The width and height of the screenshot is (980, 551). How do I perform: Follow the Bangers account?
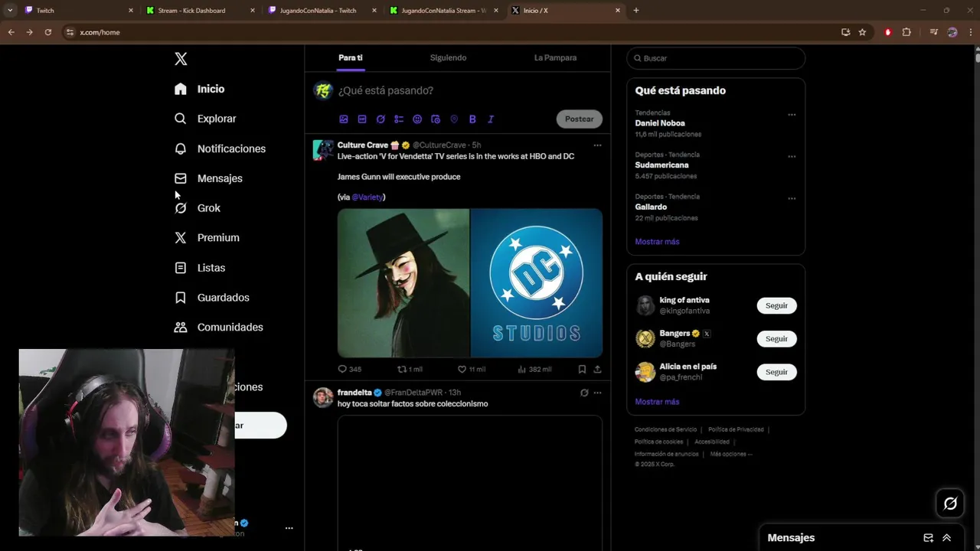[x=776, y=338]
